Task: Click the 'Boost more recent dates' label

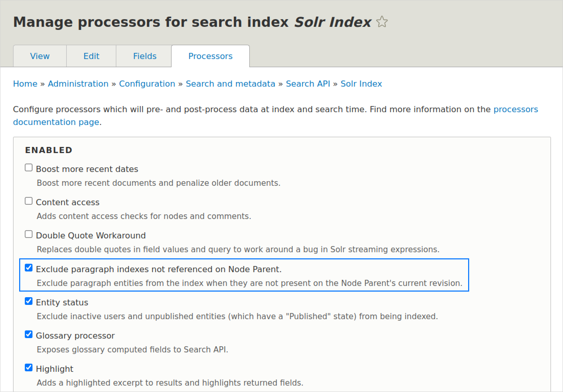Action: [x=87, y=169]
